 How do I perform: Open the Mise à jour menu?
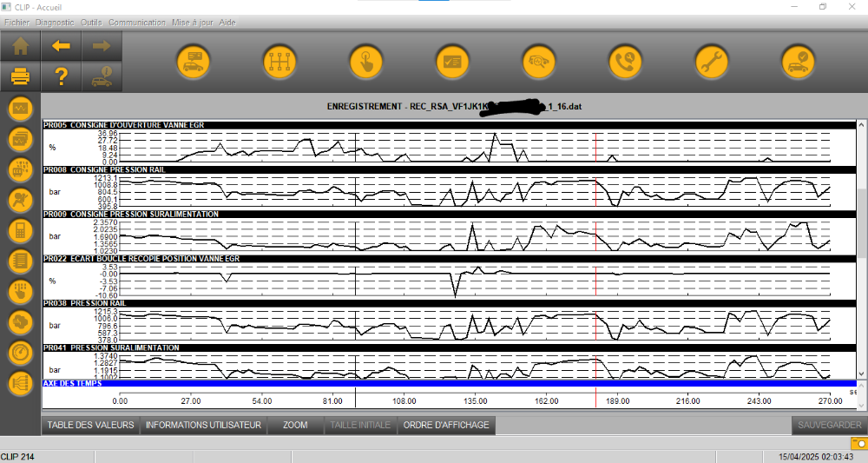tap(193, 22)
